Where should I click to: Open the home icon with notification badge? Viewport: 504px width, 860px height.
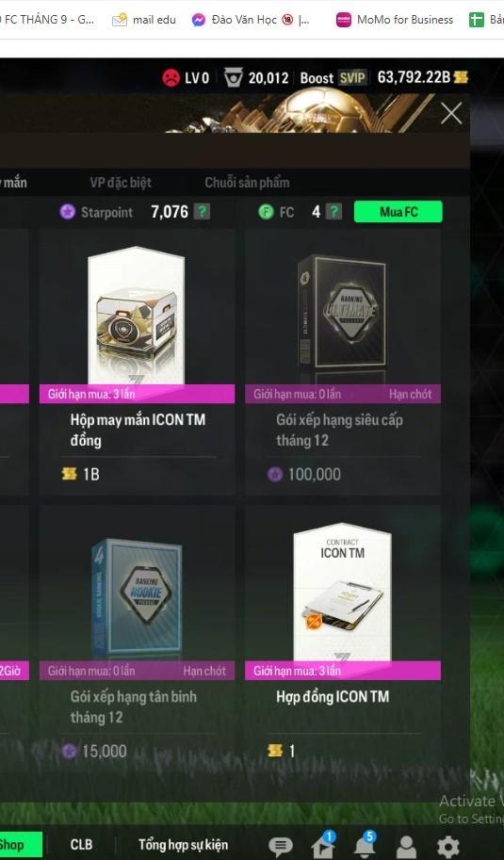tap(323, 845)
